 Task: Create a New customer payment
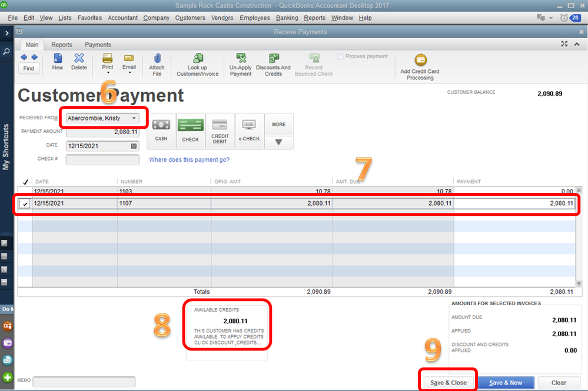click(x=57, y=62)
